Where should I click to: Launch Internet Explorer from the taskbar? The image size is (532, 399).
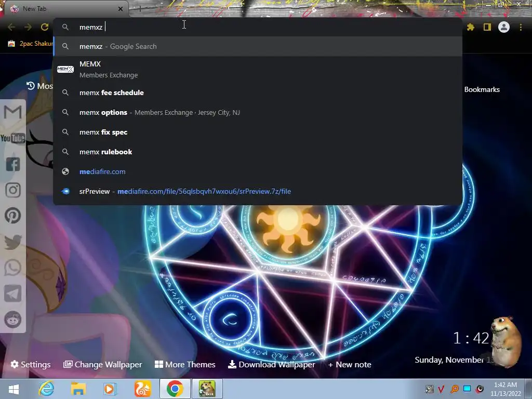click(46, 389)
